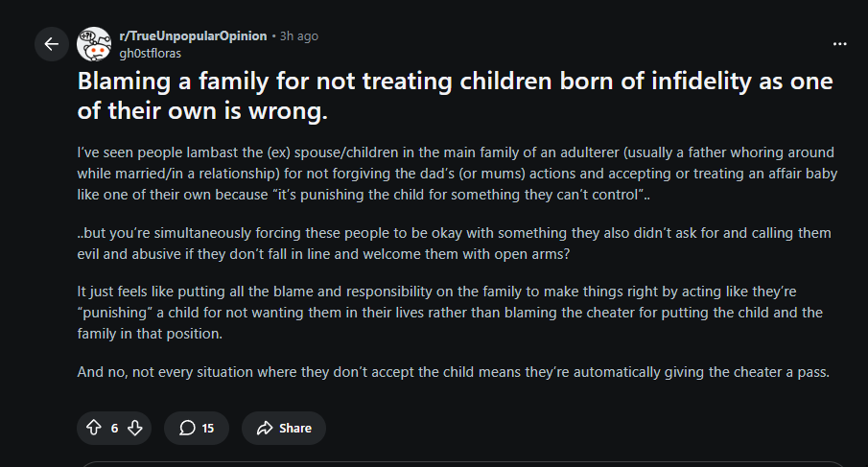Screen dimensions: 868x467
Task: Visit r/TrueUnpopularOpinion subreddit link
Action: point(193,36)
